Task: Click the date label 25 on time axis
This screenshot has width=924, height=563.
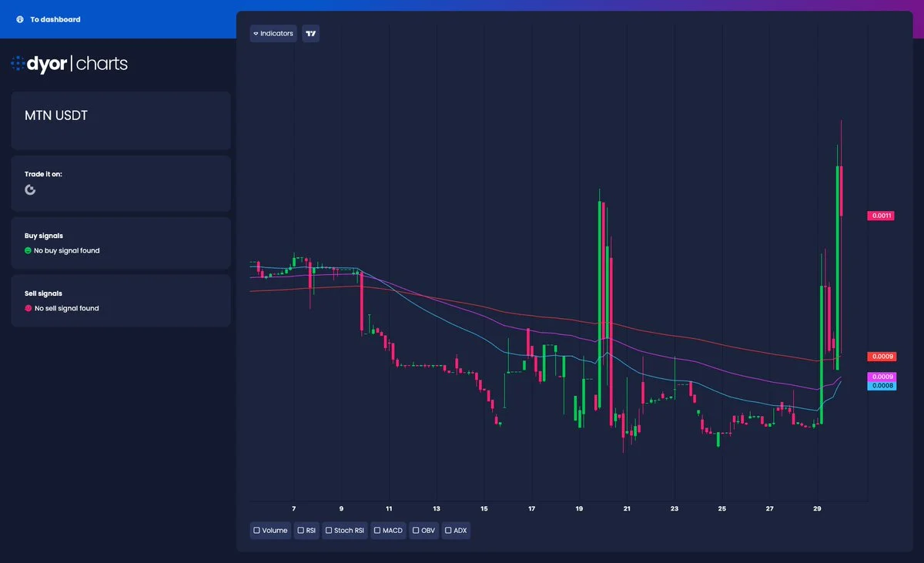Action: (x=722, y=509)
